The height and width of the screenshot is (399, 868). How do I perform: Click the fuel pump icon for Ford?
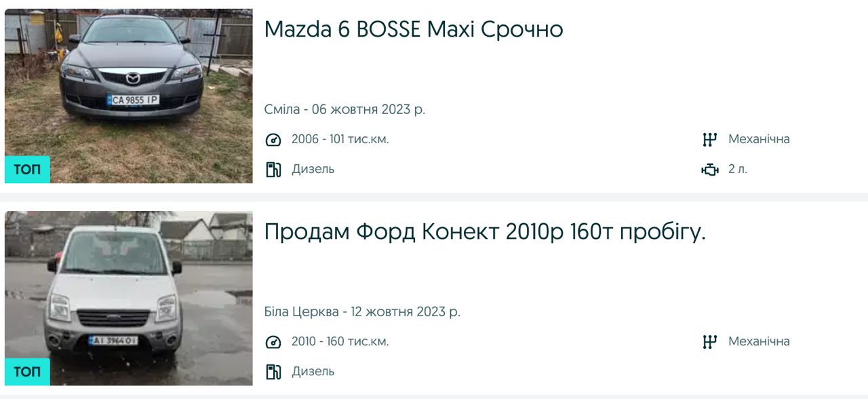tap(273, 371)
